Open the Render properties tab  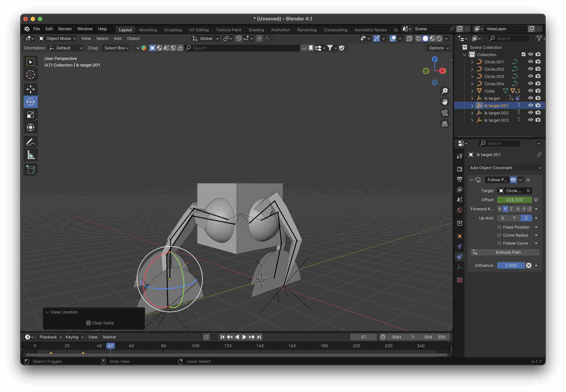pos(459,169)
